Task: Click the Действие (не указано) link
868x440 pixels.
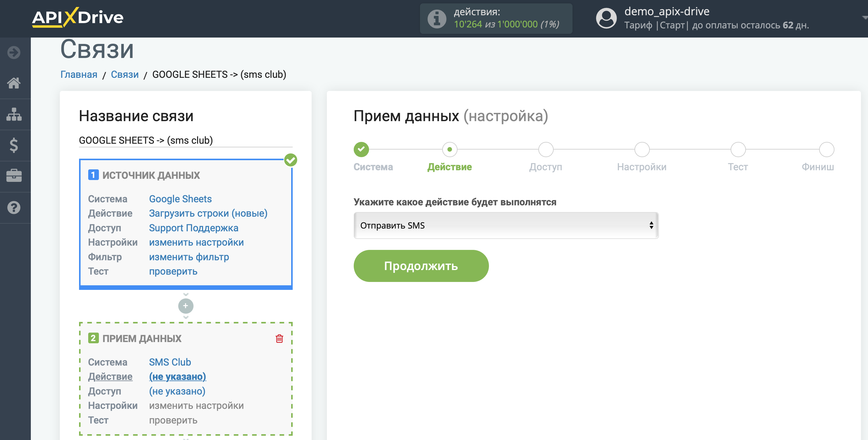Action: tap(178, 376)
